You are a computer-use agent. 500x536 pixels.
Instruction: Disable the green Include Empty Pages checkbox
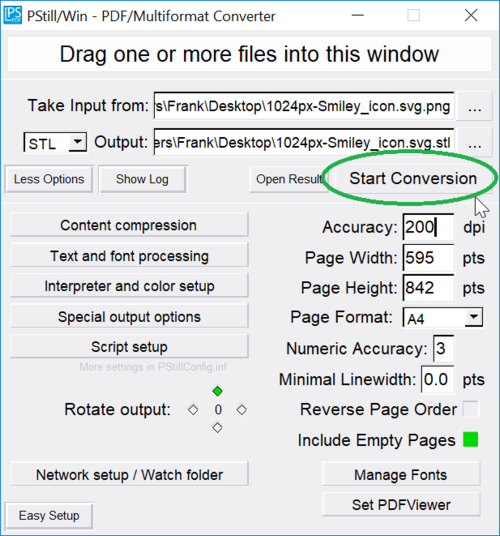click(471, 439)
